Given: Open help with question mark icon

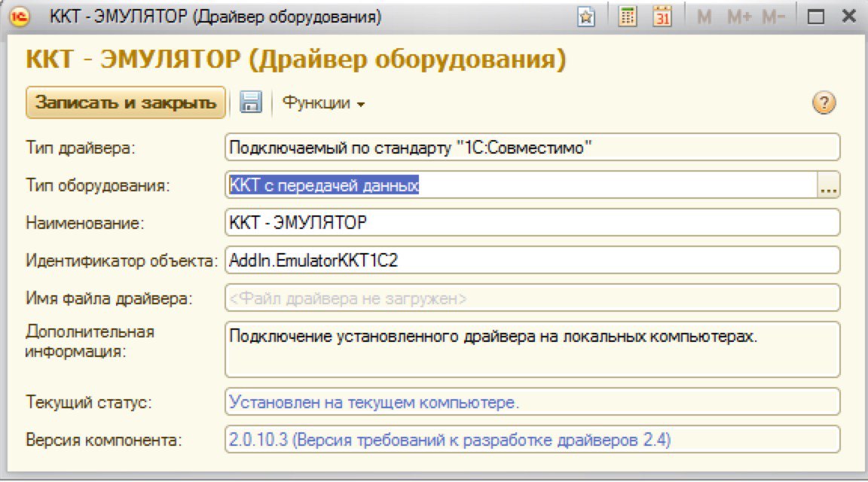Looking at the screenshot, I should pos(824,103).
